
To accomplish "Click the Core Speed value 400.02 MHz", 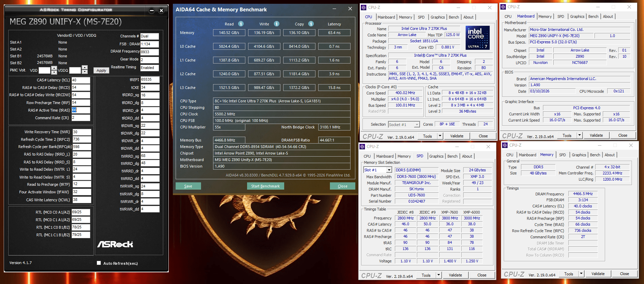I will 405,93.
